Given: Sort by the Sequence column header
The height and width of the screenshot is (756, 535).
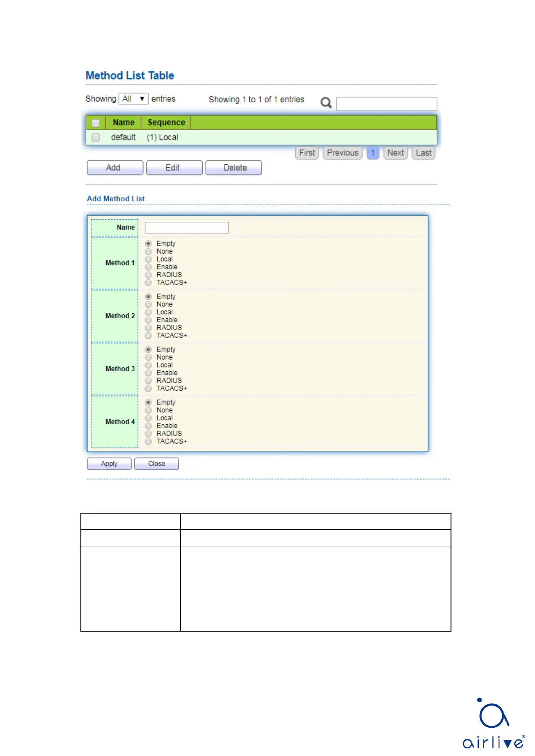Looking at the screenshot, I should pos(166,123).
